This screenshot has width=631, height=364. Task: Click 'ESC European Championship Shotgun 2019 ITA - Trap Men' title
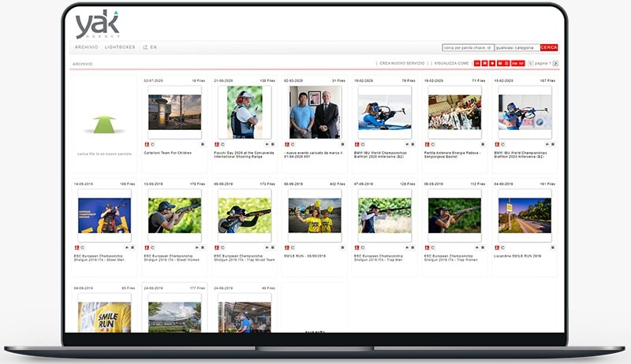point(379,258)
